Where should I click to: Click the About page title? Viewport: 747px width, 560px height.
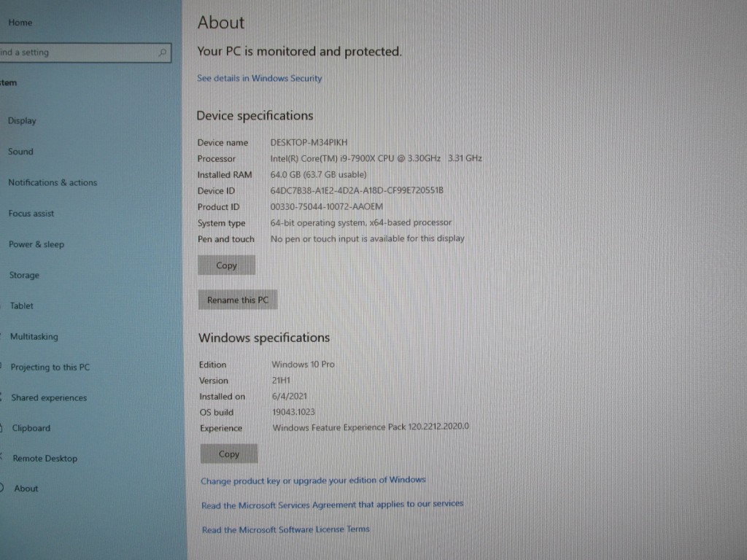(221, 23)
